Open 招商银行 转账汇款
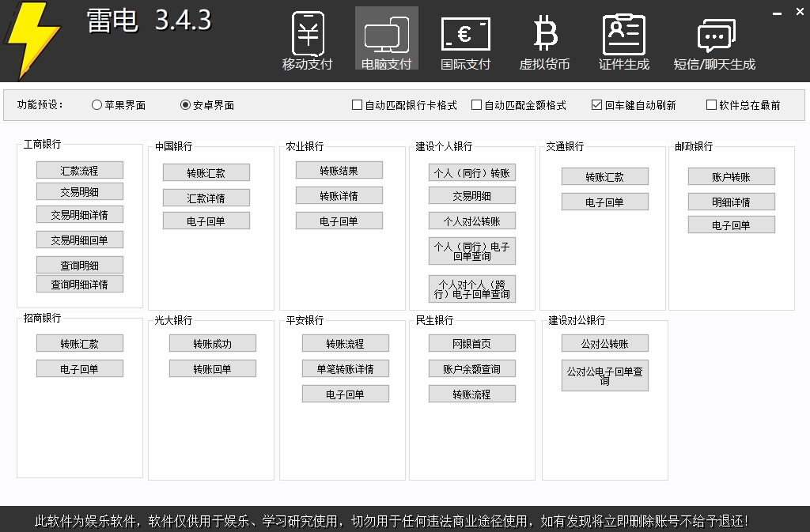 [79, 342]
